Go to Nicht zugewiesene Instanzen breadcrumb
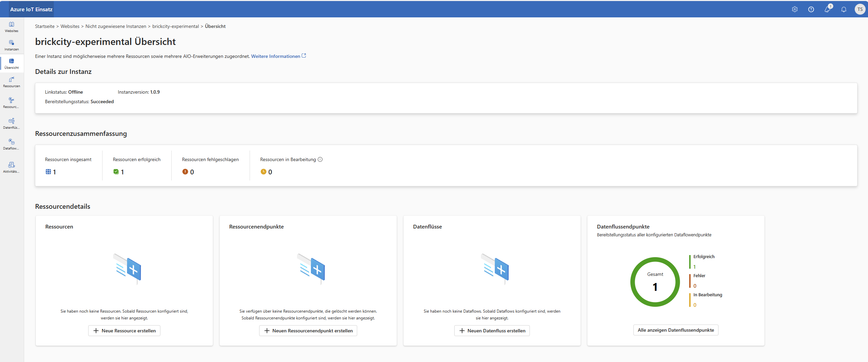Viewport: 868px width, 362px height. pyautogui.click(x=115, y=26)
